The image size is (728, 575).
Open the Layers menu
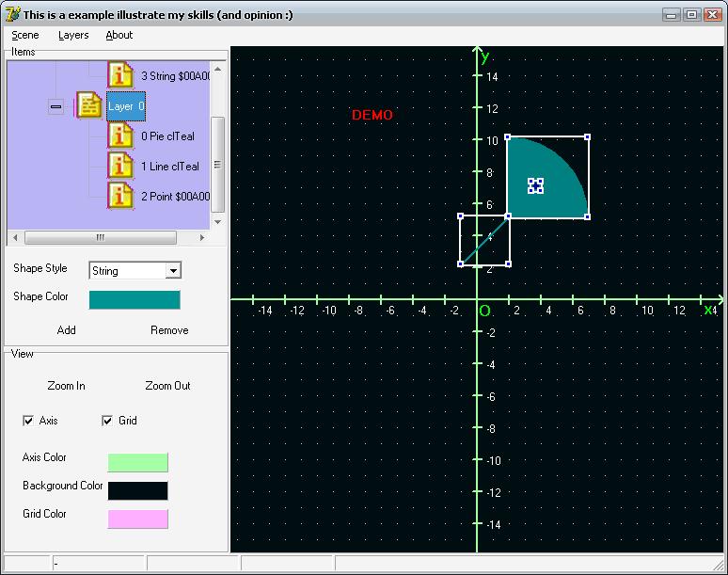point(73,35)
